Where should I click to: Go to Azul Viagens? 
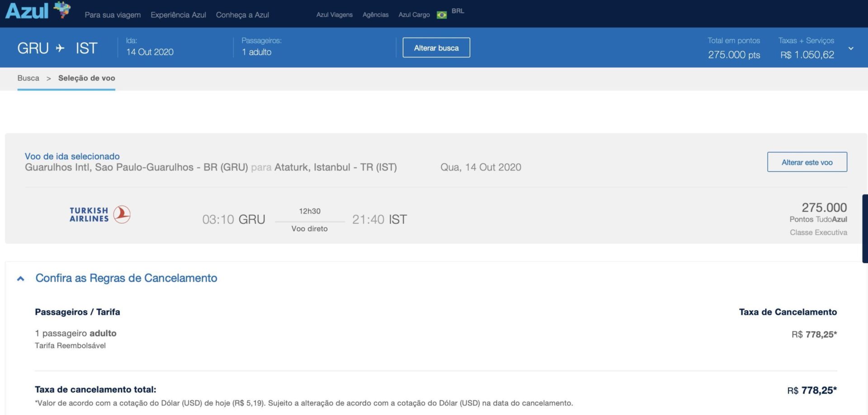pos(334,15)
